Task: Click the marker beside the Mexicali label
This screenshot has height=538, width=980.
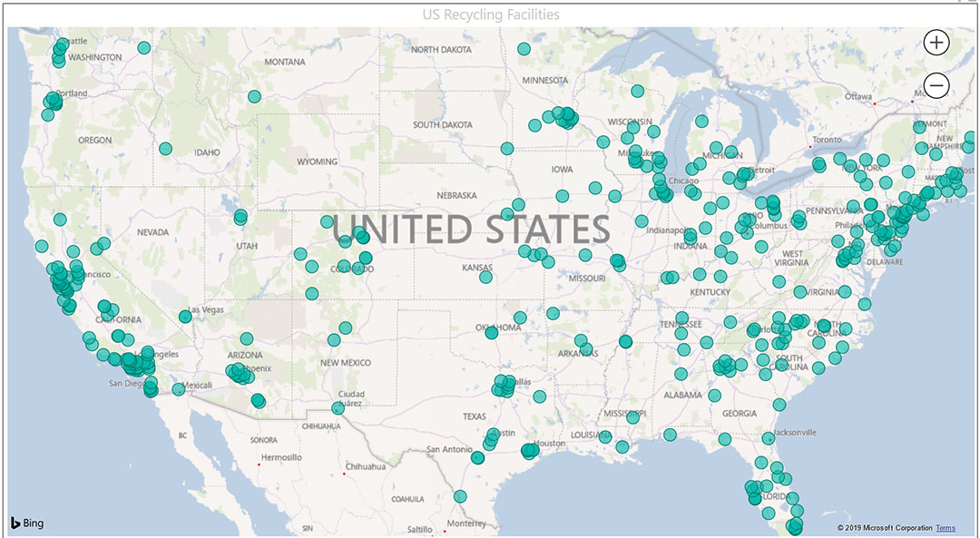Action: [178, 389]
